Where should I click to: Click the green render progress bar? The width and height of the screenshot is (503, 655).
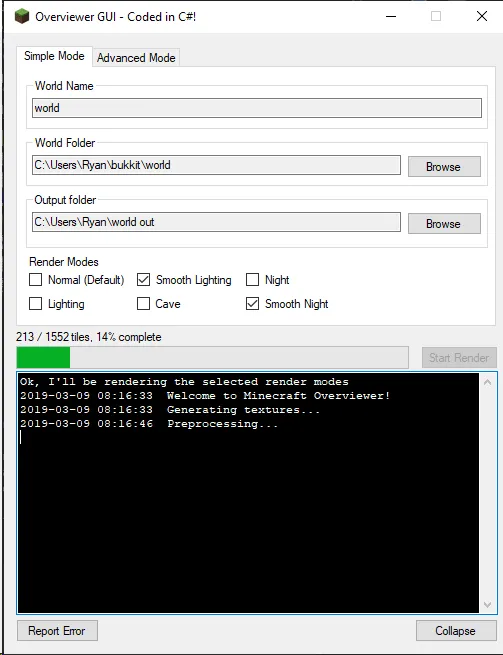point(212,358)
